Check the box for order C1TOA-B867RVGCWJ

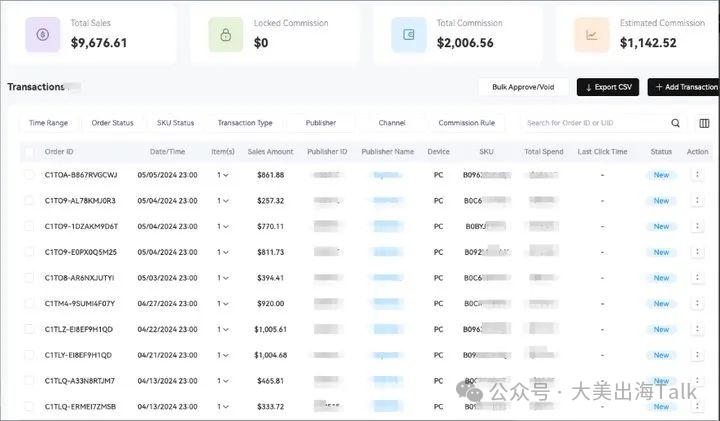click(x=29, y=175)
